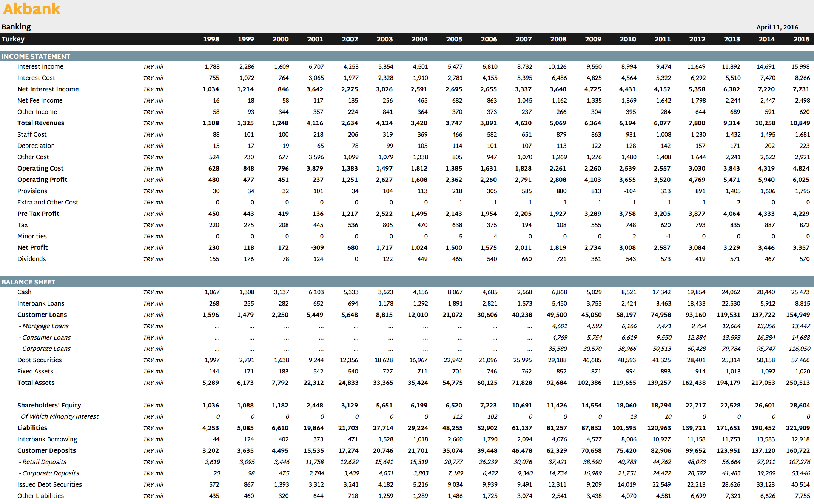The image size is (814, 504).
Task: Click the Dividends row label
Action: coord(32,259)
